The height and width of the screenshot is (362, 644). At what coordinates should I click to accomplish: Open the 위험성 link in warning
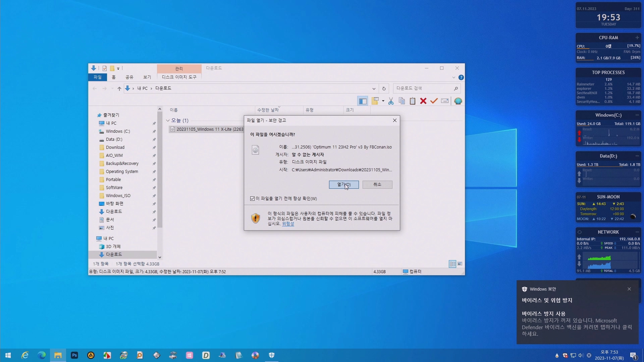point(288,224)
